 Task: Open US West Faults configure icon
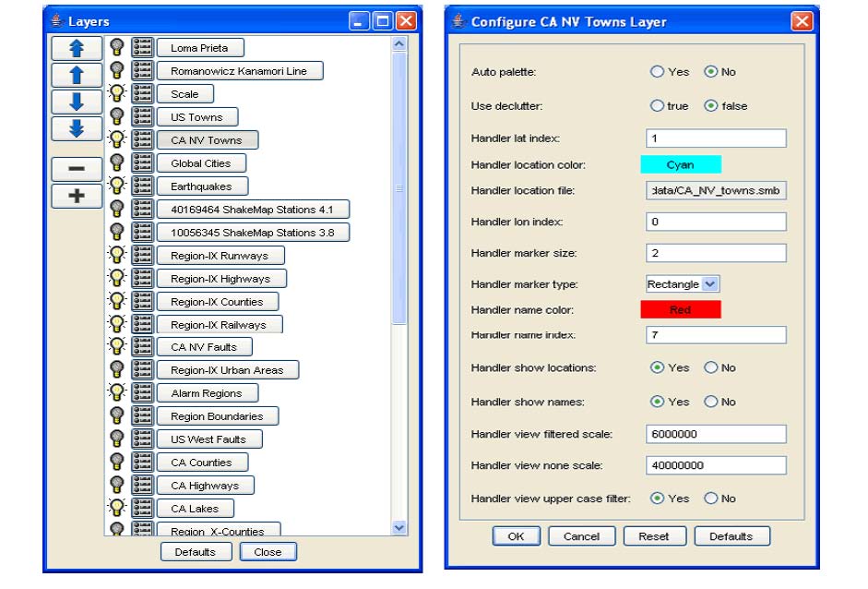click(142, 439)
